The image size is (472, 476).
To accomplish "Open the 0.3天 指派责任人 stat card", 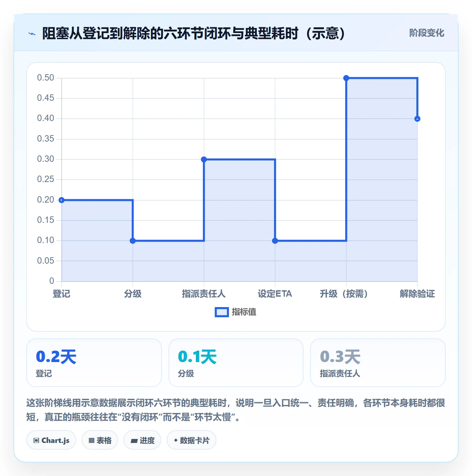I will (378, 363).
